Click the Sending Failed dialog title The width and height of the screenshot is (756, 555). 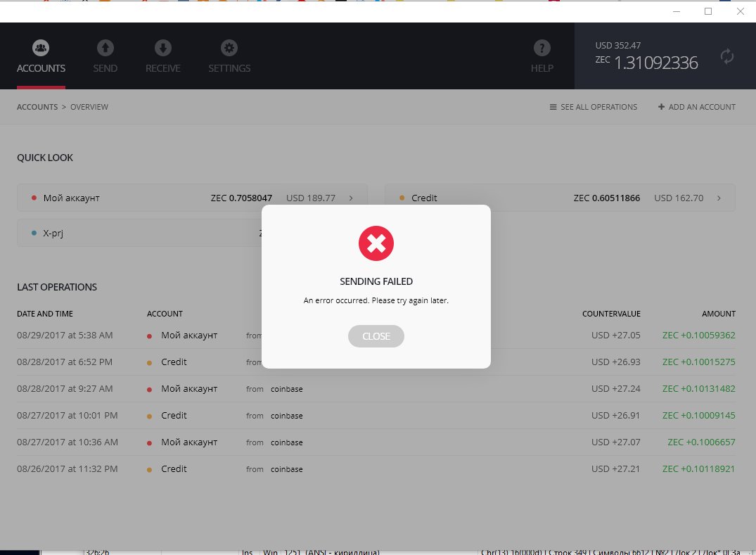[376, 281]
